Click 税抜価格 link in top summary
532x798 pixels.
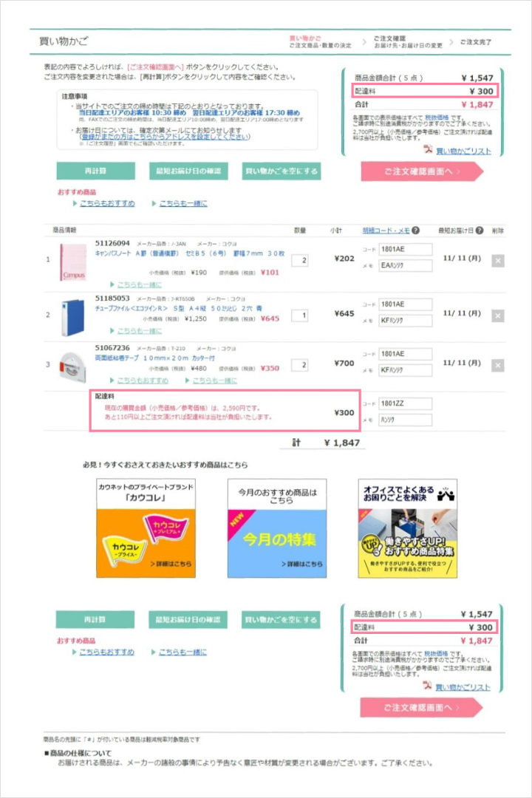tap(437, 117)
